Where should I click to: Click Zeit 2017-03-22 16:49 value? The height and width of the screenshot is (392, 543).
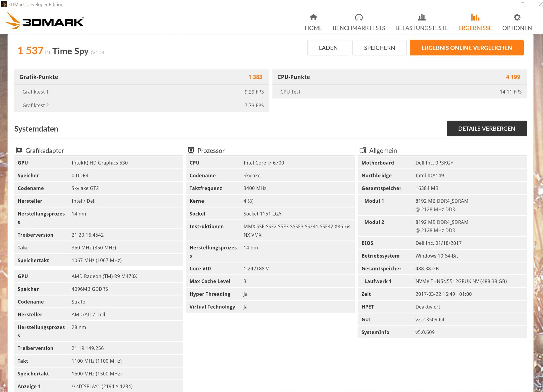(x=443, y=294)
